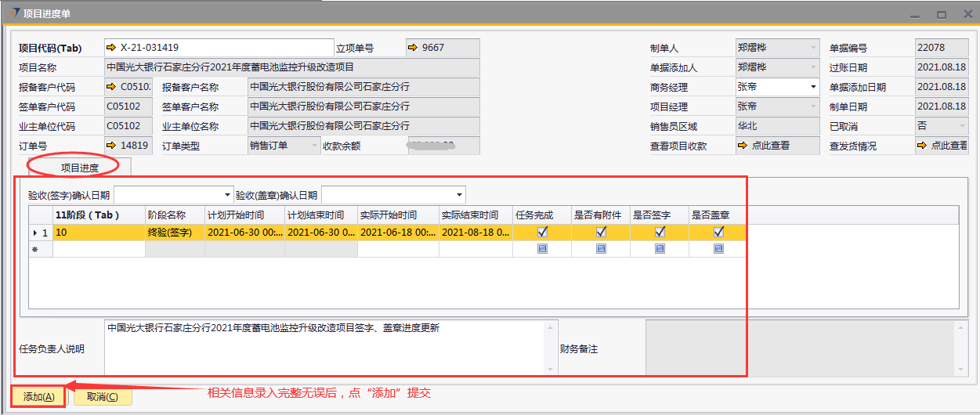Click the arrow icon in 报备客户代码 field

110,87
